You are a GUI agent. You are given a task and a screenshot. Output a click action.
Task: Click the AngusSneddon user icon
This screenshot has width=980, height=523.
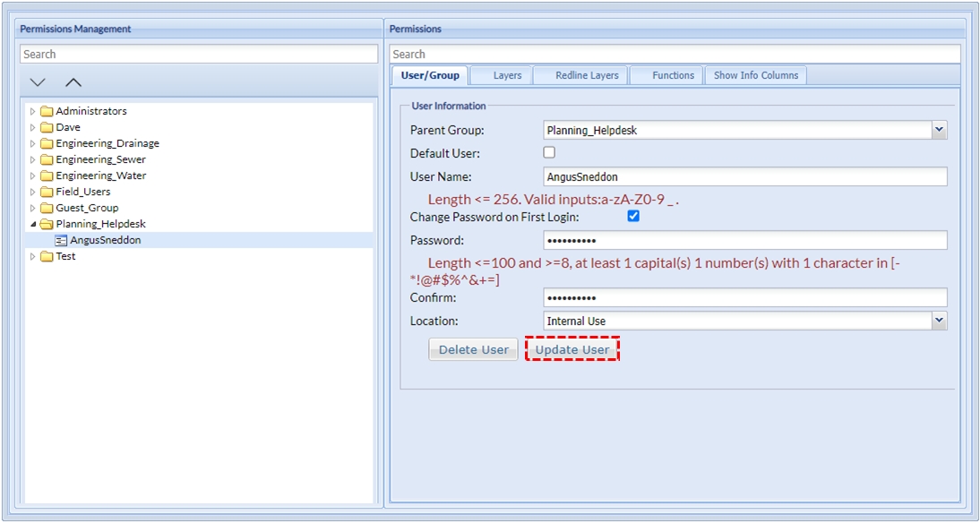[x=61, y=241]
